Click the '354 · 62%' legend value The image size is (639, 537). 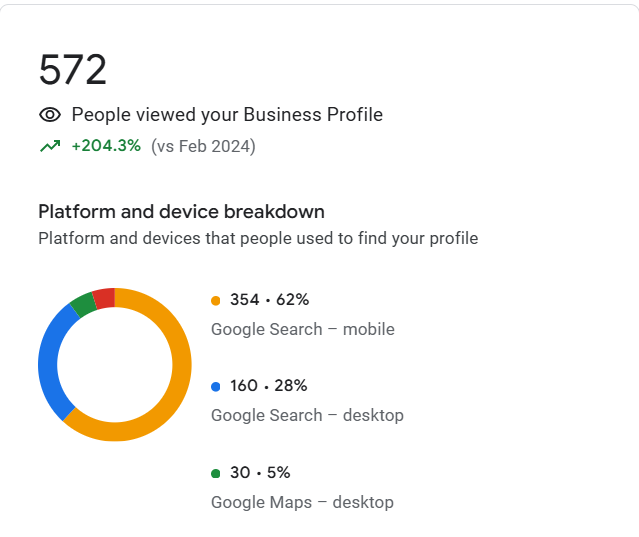tap(269, 299)
